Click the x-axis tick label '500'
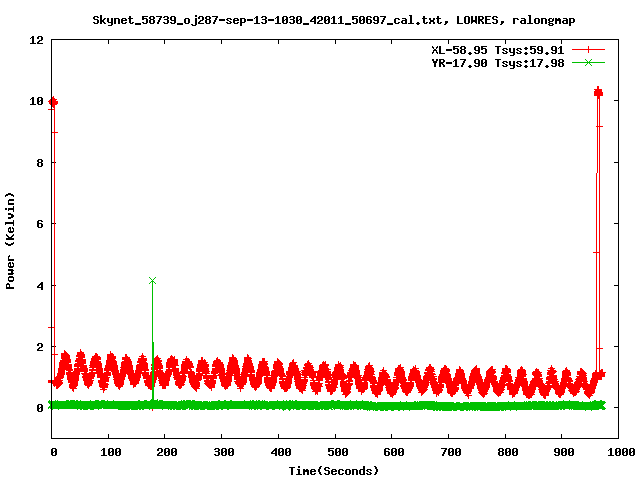The width and height of the screenshot is (640, 480). point(338,452)
